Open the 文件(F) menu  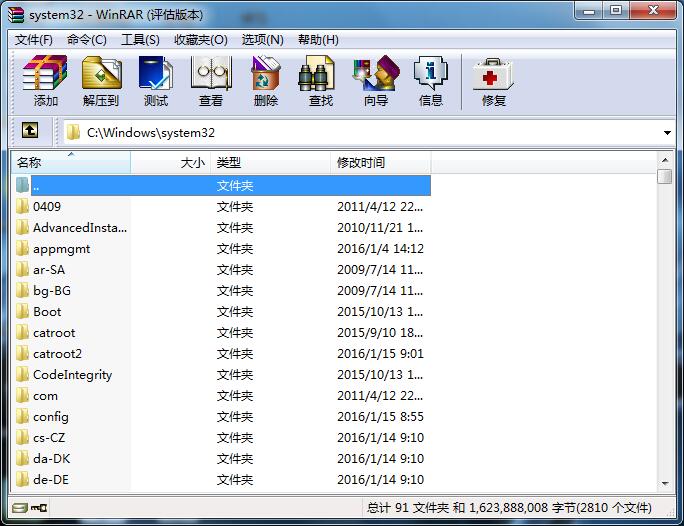tap(34, 40)
